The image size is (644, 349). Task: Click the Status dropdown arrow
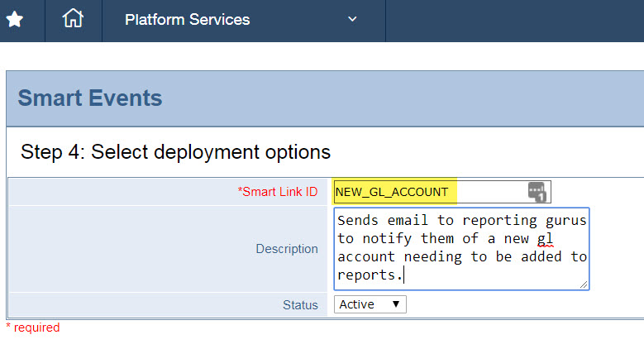(396, 304)
